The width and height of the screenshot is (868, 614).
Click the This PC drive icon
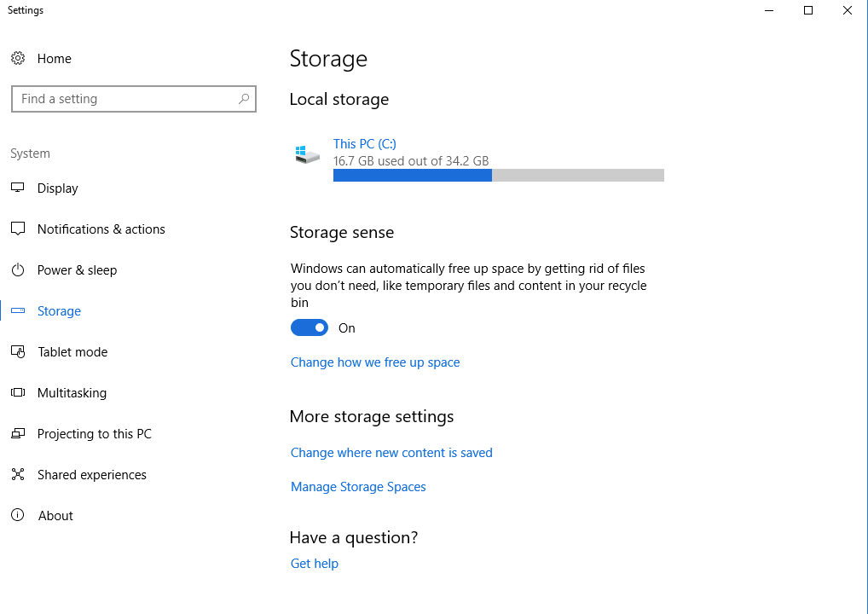tap(307, 154)
